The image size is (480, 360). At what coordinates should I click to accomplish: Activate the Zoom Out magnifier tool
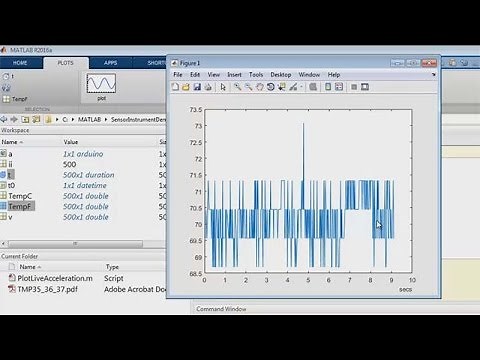click(x=249, y=87)
